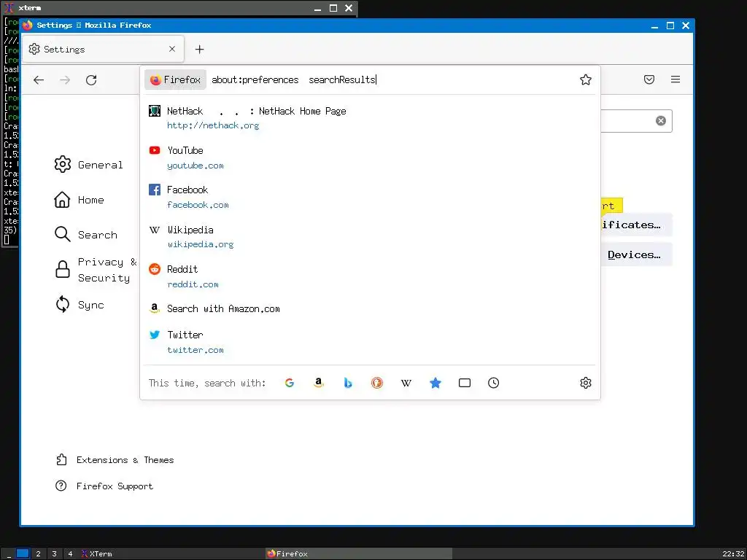Click the taskbar clock showing 22:32
Screen dimensions: 747x560
tap(732, 554)
